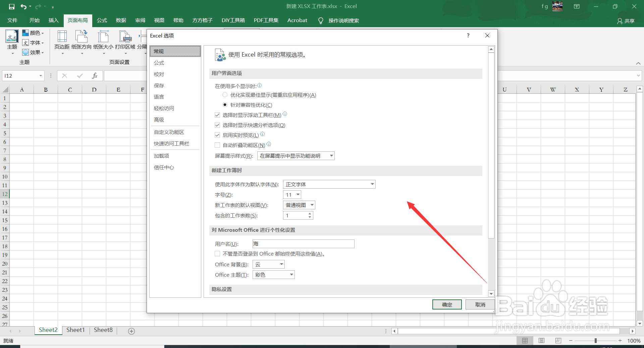Add a new sheet with the plus icon
644x348 pixels.
[131, 331]
